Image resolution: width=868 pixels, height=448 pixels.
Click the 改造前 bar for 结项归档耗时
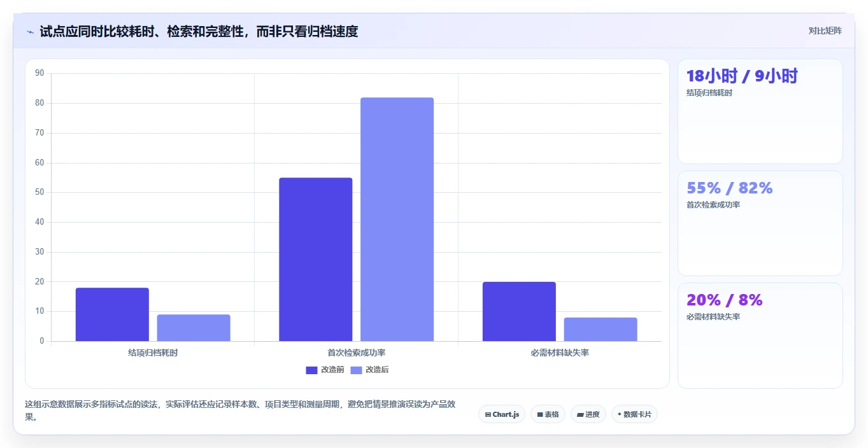click(112, 314)
